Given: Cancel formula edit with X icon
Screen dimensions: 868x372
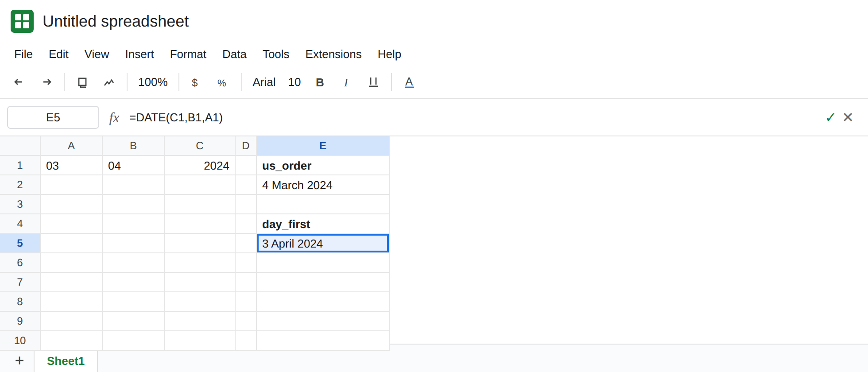Looking at the screenshot, I should tap(848, 117).
